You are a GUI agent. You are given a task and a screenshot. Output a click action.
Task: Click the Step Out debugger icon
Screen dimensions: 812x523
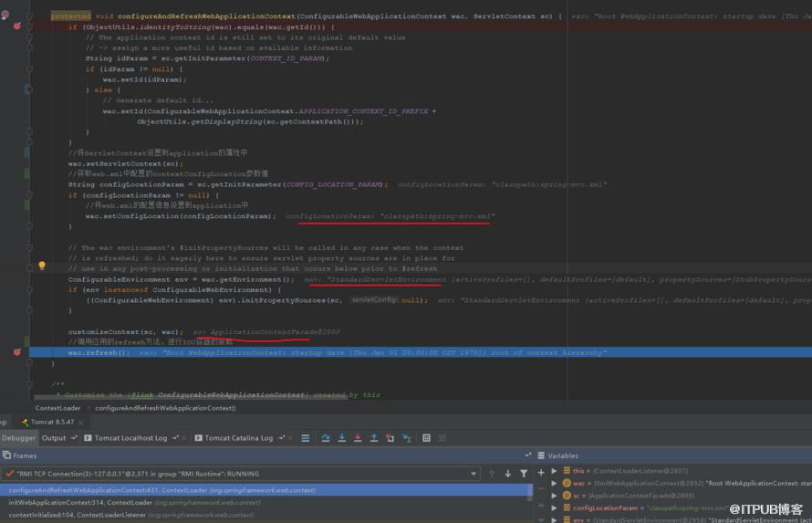click(x=374, y=438)
